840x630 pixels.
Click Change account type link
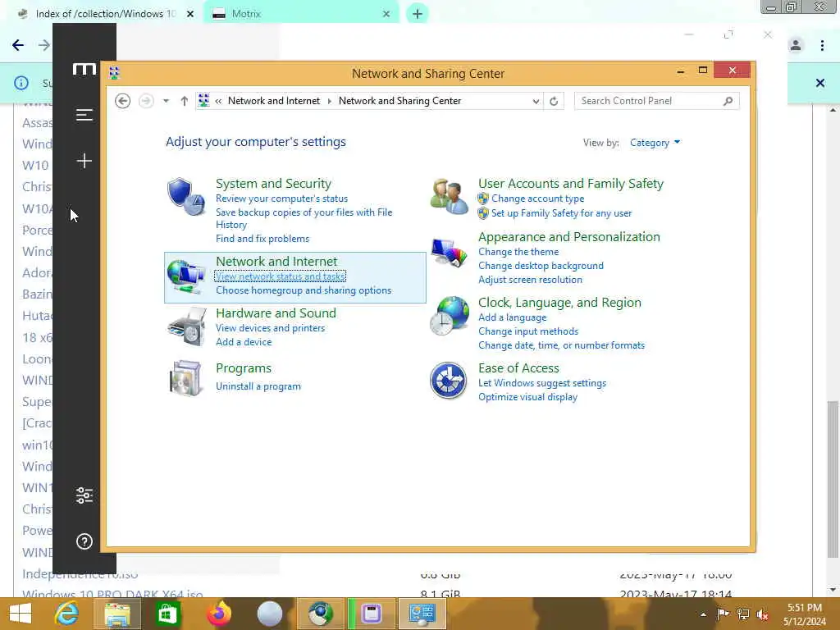coord(538,199)
